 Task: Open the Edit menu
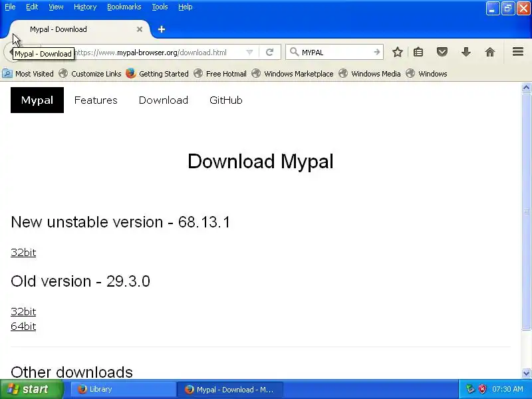point(32,7)
